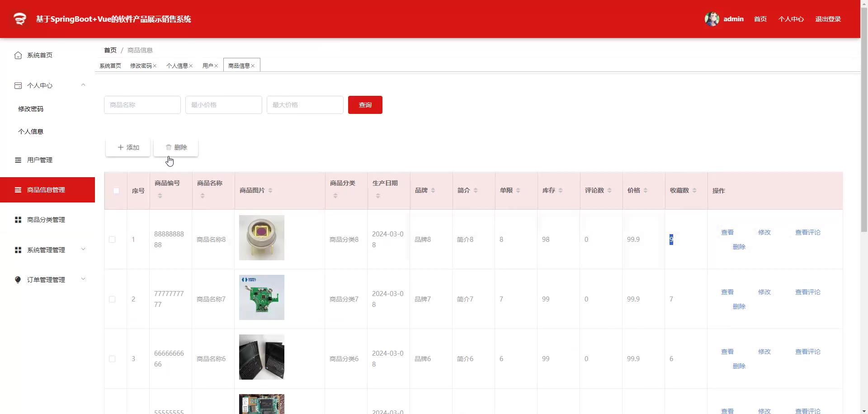
Task: Click 查看评论 for 商品名称8 row
Action: [808, 232]
